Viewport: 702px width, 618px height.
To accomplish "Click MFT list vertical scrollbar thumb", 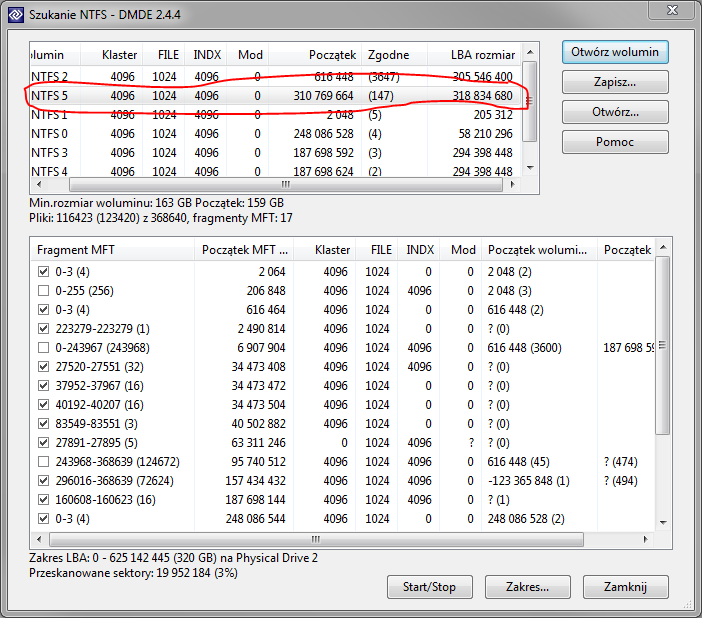I will coord(663,345).
